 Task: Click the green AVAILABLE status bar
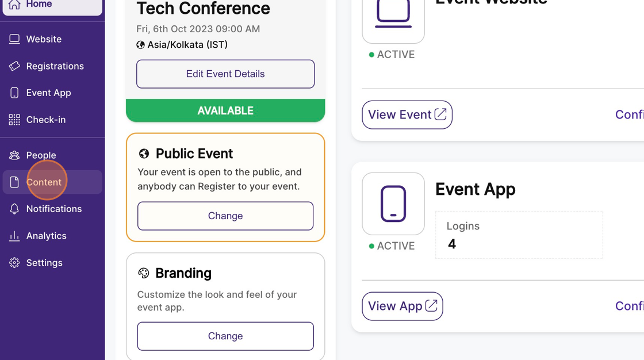(x=225, y=110)
